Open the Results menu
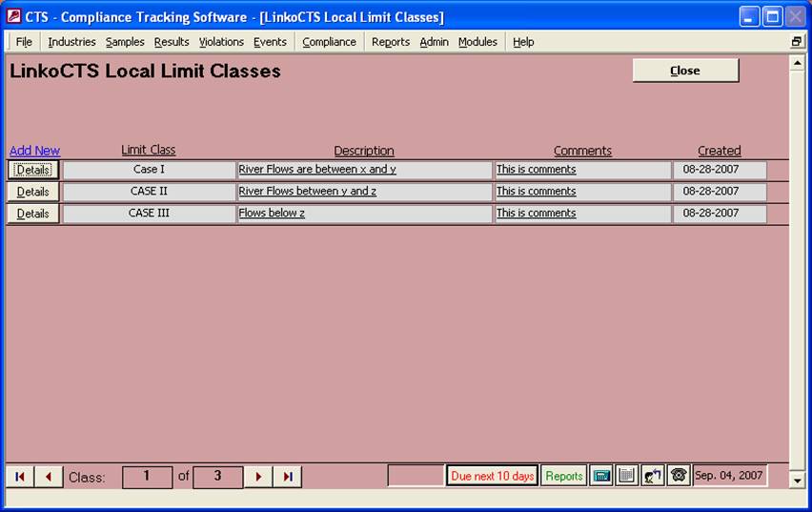The image size is (812, 512). pos(172,42)
